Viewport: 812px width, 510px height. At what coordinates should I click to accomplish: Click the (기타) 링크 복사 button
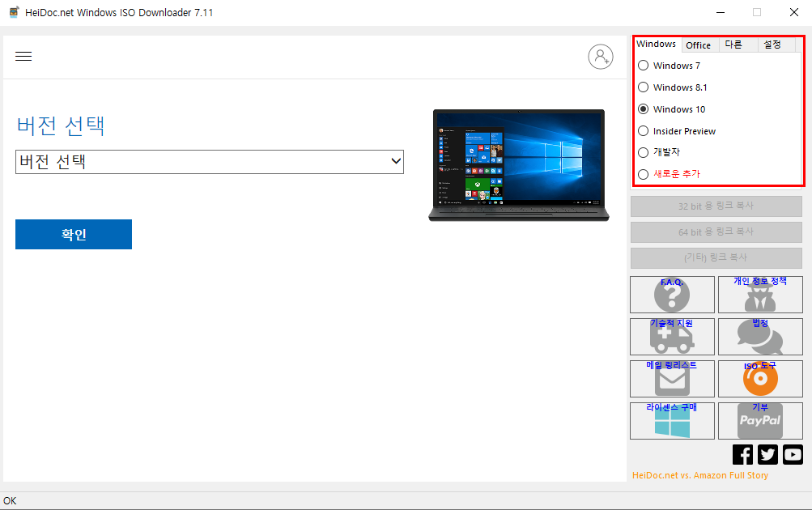tap(716, 257)
